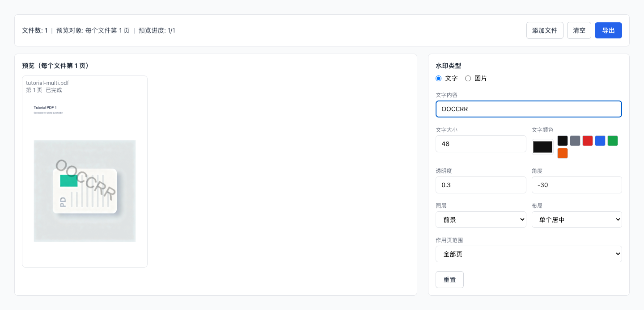Click the blue 导出 export button
Screen dimensions: 644x310
[608, 30]
